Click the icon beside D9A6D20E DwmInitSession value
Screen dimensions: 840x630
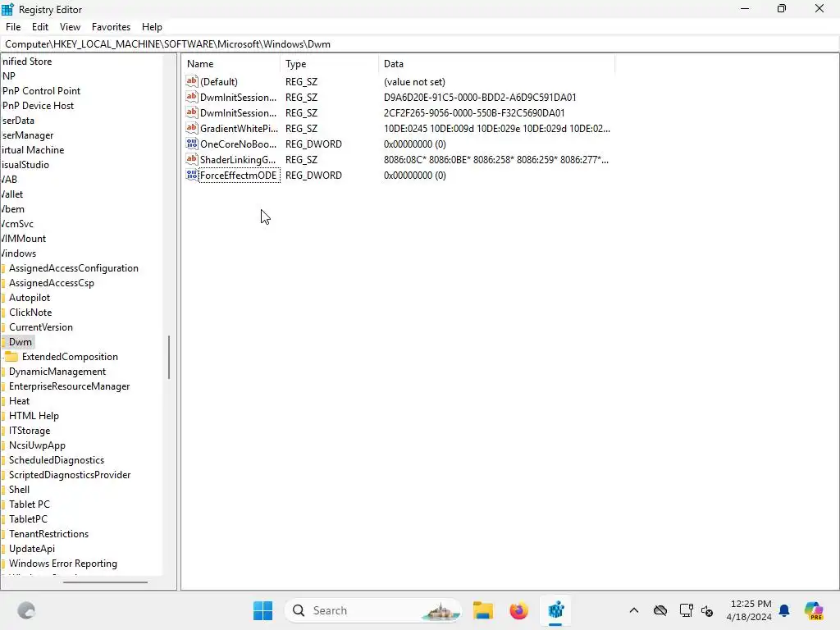[x=192, y=97]
